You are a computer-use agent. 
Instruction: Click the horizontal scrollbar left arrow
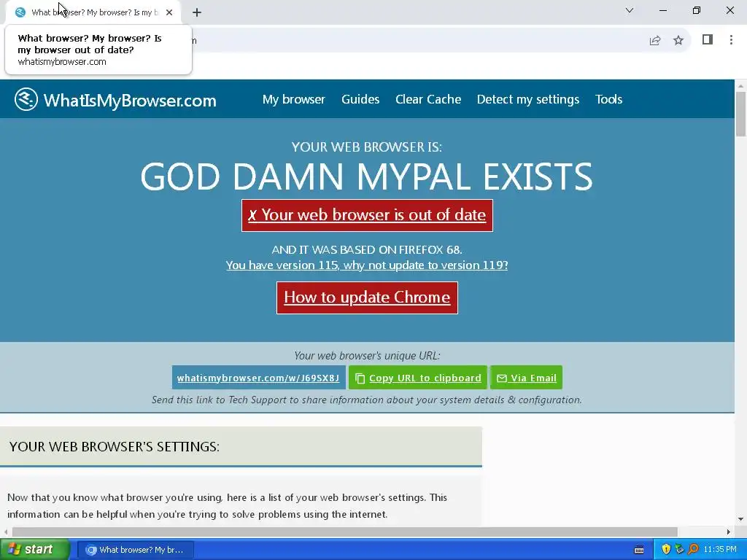point(6,532)
